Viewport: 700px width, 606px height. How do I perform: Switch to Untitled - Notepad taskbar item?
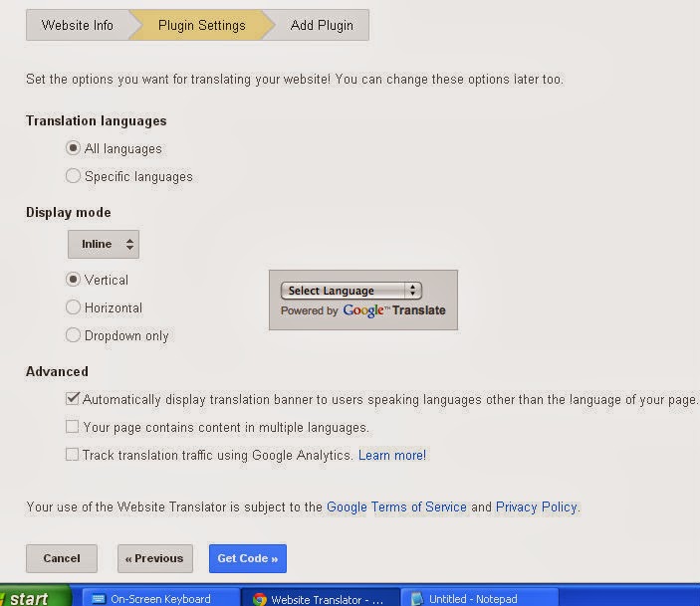point(480,599)
